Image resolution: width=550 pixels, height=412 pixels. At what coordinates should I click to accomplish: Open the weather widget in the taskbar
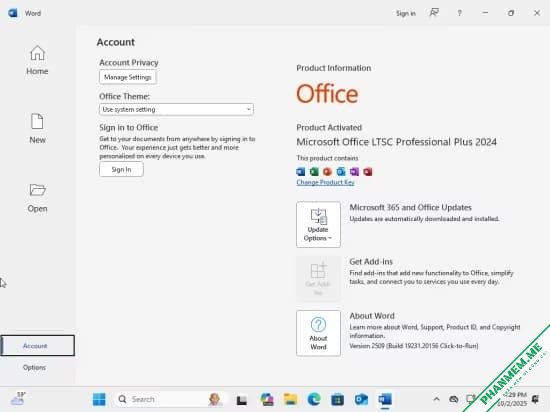tap(18, 399)
